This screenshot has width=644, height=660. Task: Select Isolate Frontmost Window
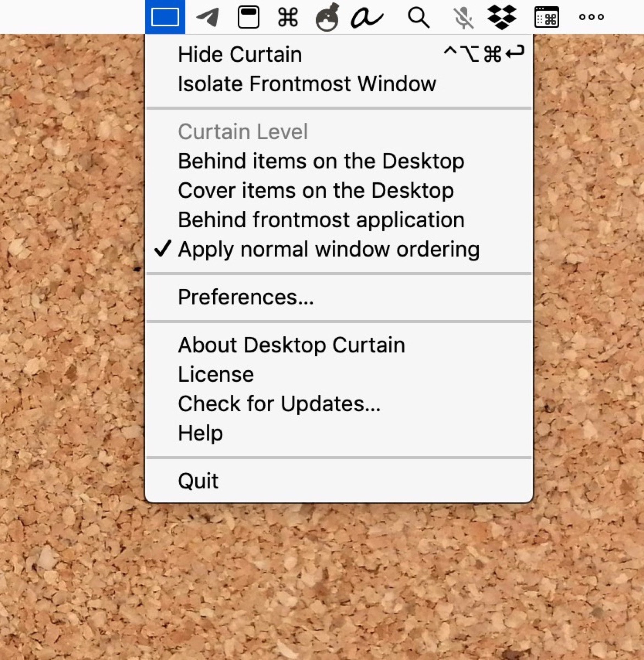307,84
